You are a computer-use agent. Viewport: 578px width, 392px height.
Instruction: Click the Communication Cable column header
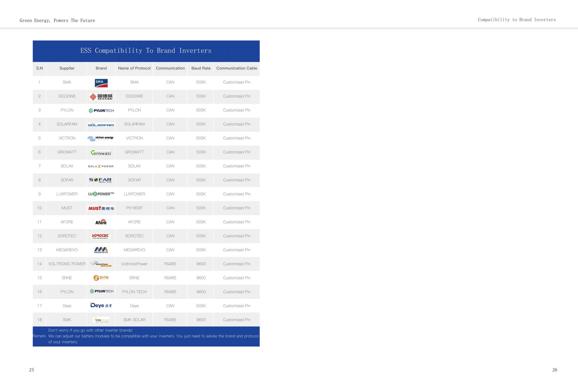click(237, 68)
